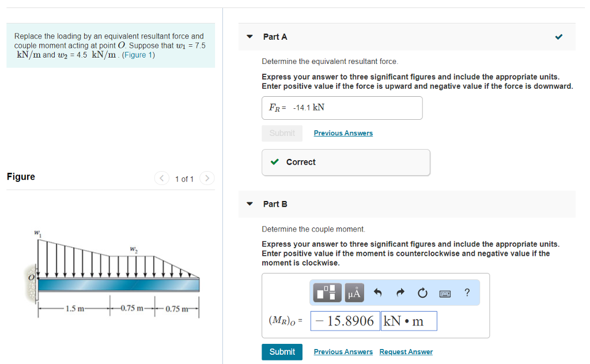590x364 pixels.
Task: Open the equation template palette icon
Action: [x=326, y=293]
